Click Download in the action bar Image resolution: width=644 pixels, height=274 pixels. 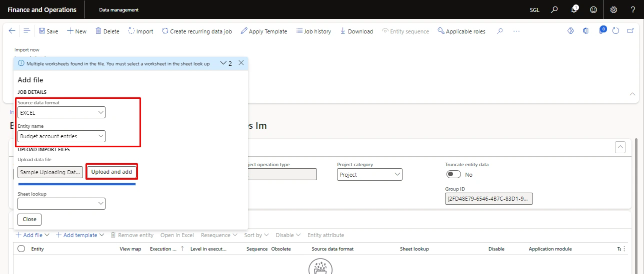(356, 31)
